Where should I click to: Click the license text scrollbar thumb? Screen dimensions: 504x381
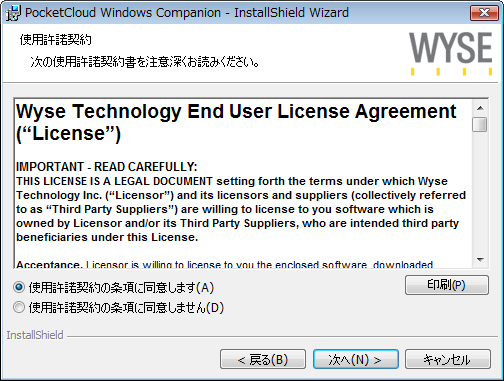[x=480, y=124]
